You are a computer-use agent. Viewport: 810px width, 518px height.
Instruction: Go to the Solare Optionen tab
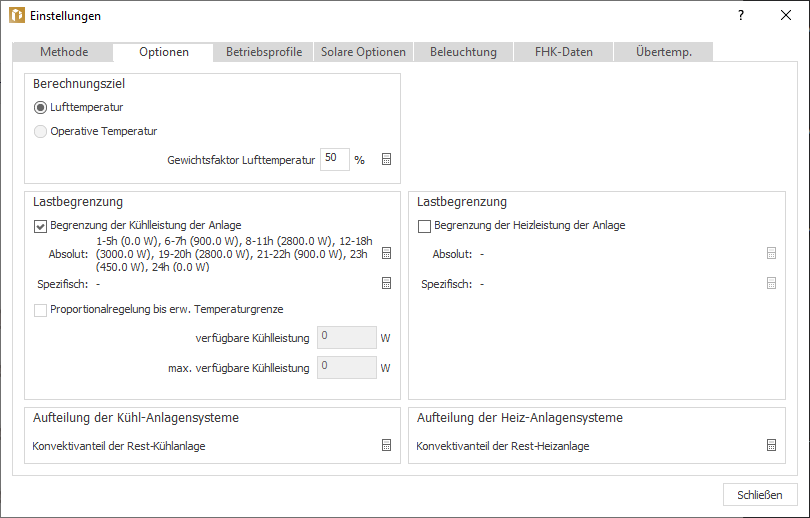tap(363, 52)
